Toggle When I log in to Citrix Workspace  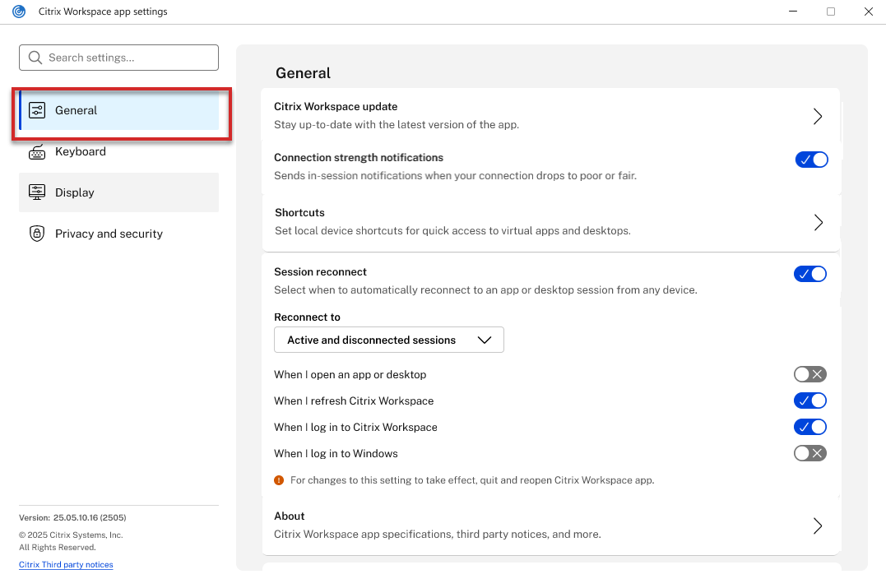[x=810, y=427]
